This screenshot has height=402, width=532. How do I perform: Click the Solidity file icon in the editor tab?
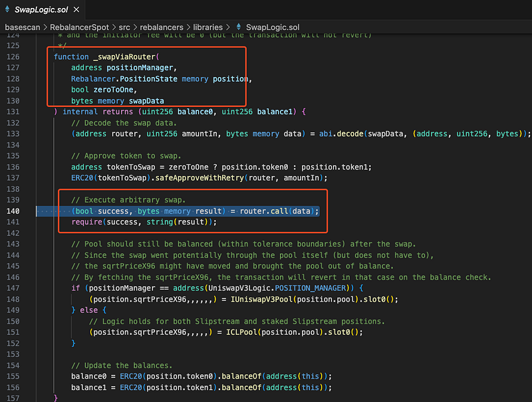(7, 10)
